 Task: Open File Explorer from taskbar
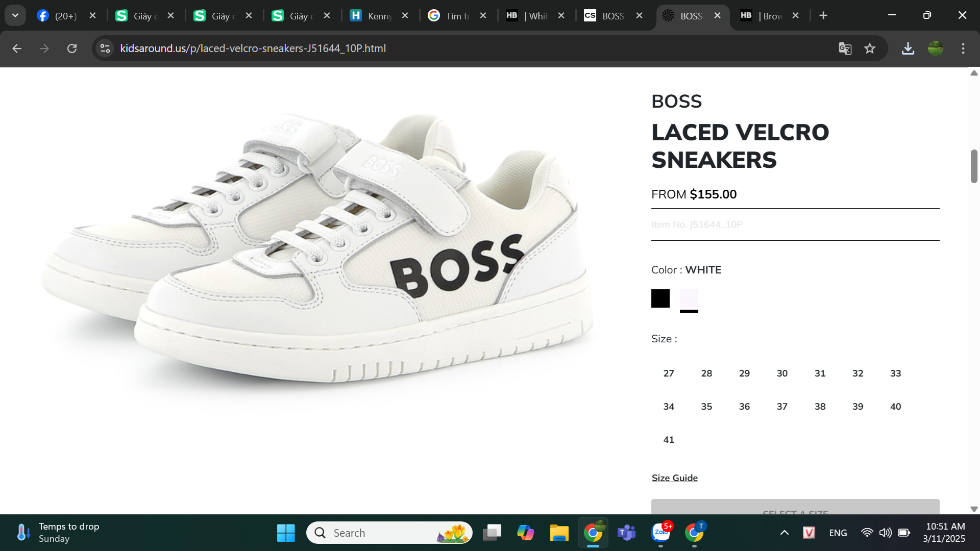point(559,533)
